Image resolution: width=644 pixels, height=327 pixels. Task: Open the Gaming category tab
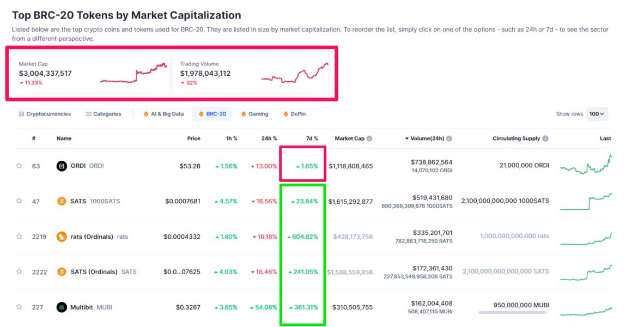(x=254, y=114)
